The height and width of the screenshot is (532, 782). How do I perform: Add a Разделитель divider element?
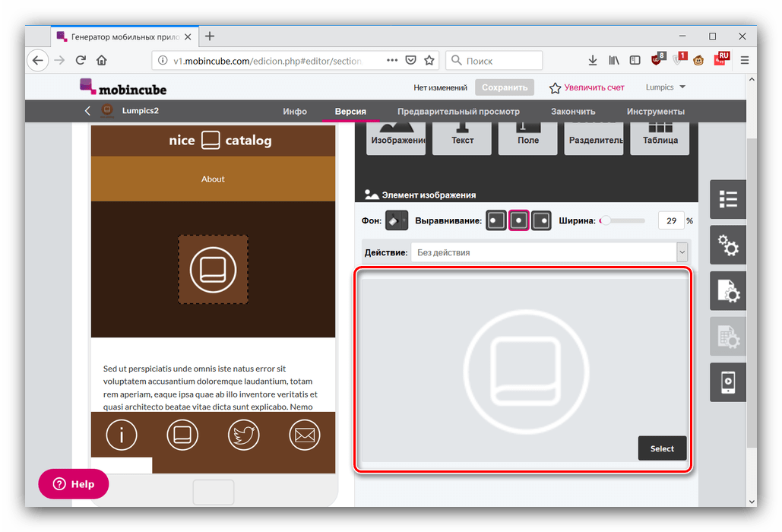click(x=594, y=138)
